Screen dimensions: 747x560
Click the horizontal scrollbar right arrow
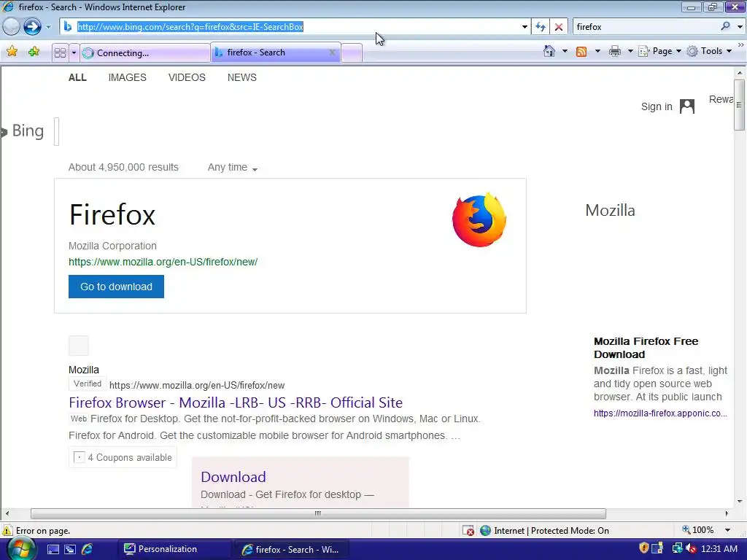point(727,513)
